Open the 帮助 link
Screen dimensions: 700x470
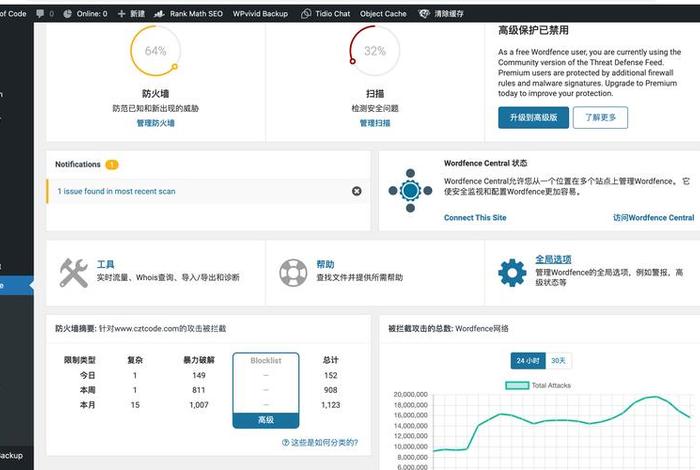(325, 264)
